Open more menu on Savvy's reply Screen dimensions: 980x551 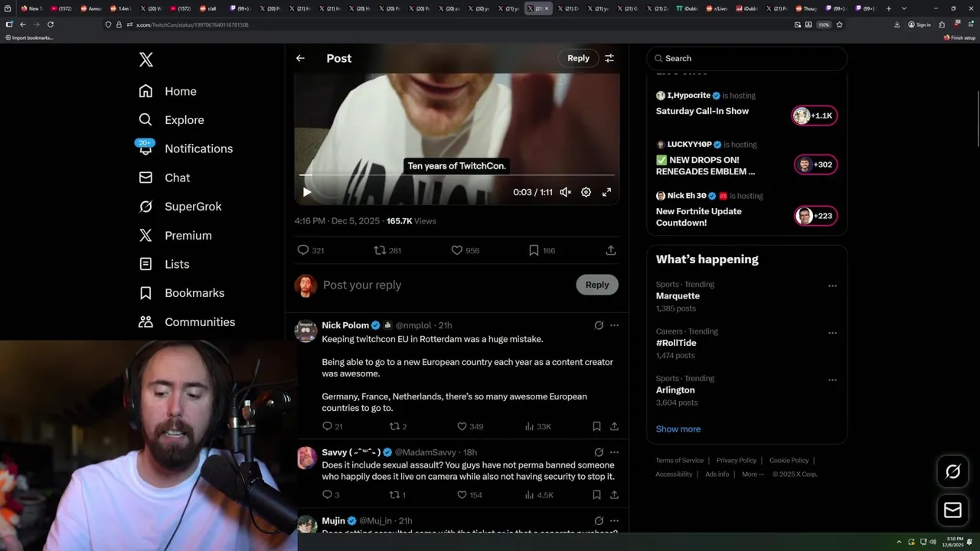(x=614, y=452)
